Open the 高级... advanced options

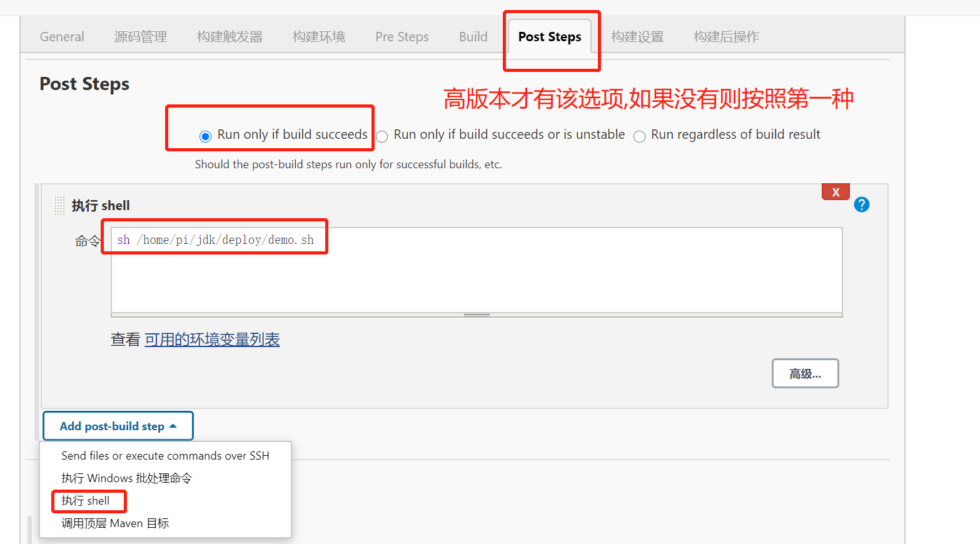[x=805, y=373]
